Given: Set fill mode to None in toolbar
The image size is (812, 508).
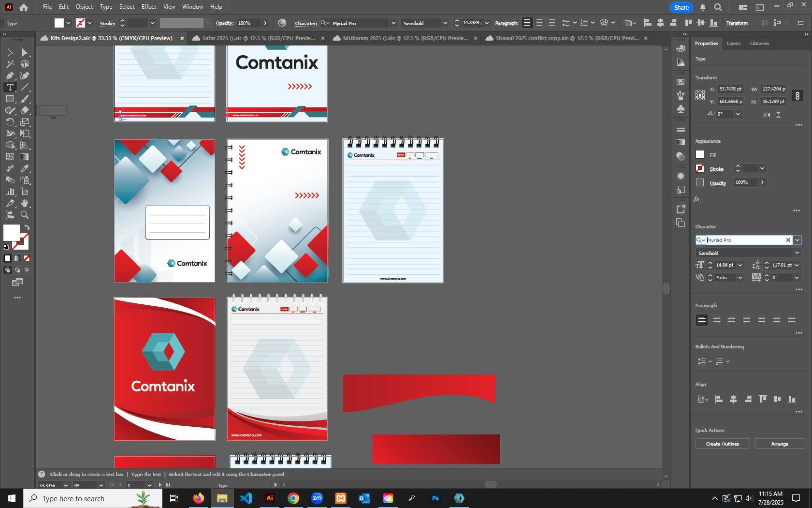Looking at the screenshot, I should (x=27, y=258).
